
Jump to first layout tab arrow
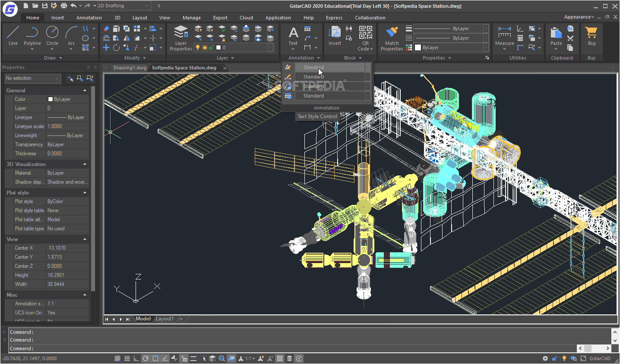click(107, 319)
